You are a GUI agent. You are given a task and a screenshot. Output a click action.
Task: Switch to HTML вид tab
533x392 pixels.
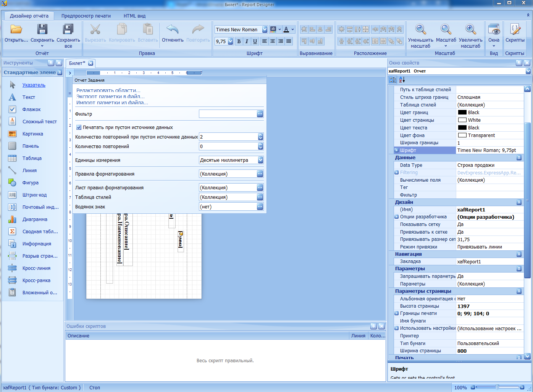click(x=134, y=16)
